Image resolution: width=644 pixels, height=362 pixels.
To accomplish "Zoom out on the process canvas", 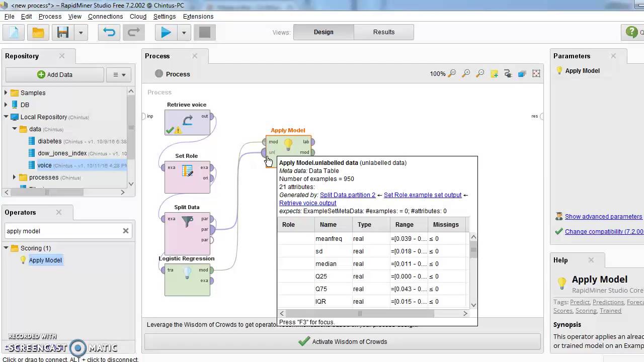I will point(480,73).
